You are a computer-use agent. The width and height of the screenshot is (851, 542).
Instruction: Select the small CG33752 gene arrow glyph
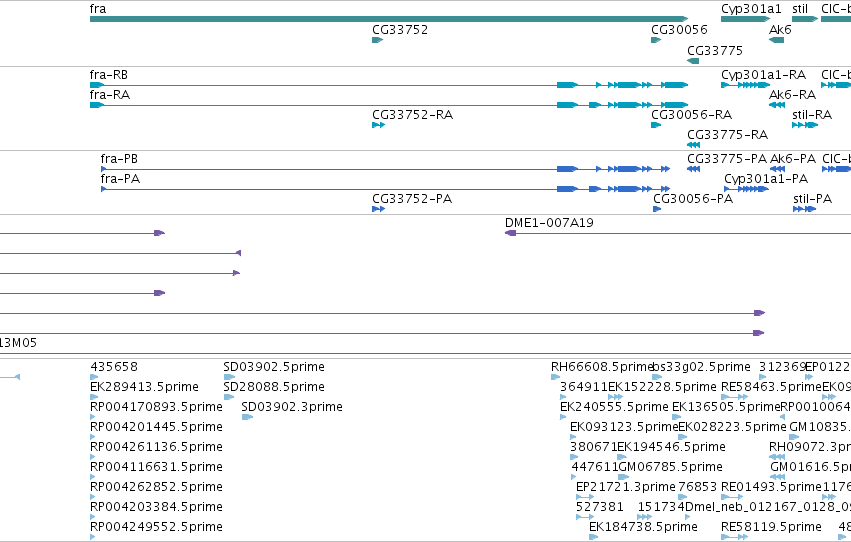coord(378,40)
